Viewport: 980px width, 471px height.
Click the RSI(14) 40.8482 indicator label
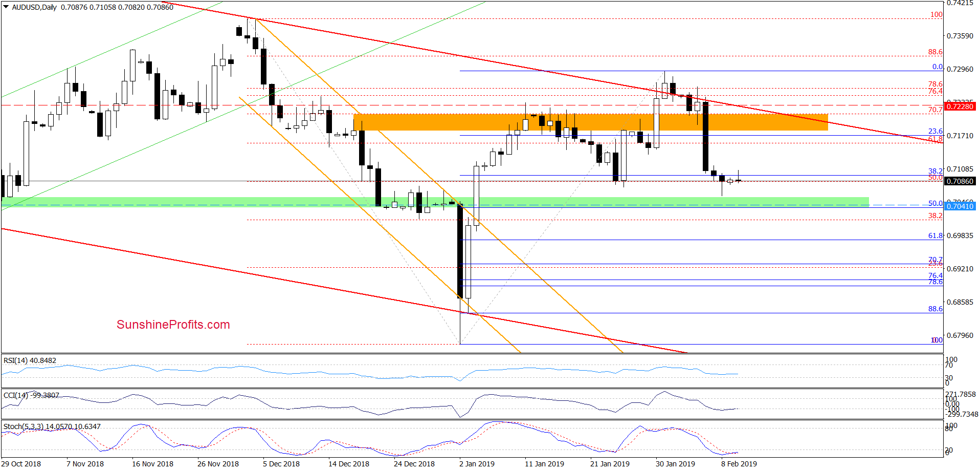click(30, 360)
